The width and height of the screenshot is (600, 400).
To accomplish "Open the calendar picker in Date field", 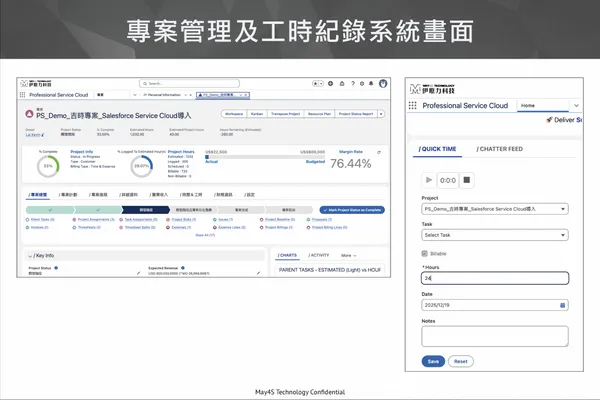I will point(563,304).
